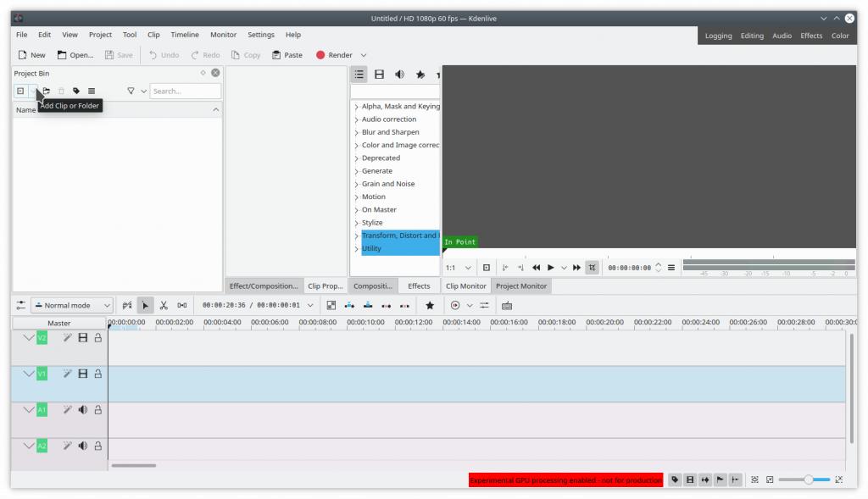The width and height of the screenshot is (868, 499).
Task: Open the Normal mode dropdown
Action: (73, 305)
